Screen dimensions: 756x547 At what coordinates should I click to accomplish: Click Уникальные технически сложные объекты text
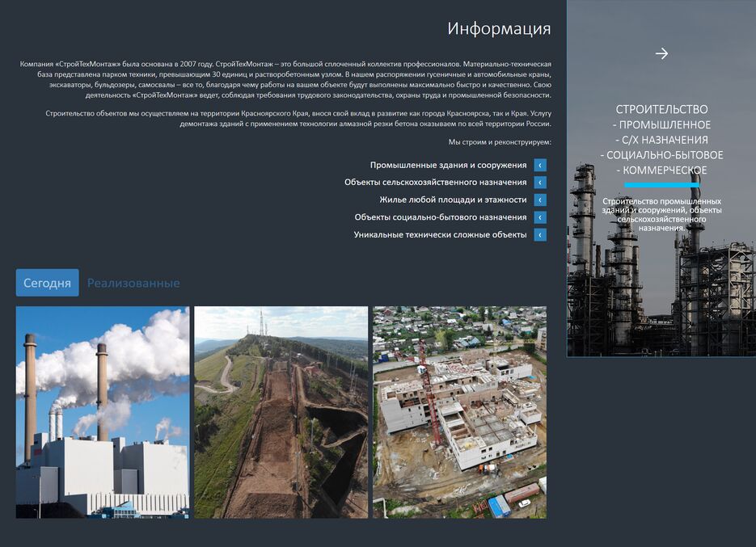(440, 235)
